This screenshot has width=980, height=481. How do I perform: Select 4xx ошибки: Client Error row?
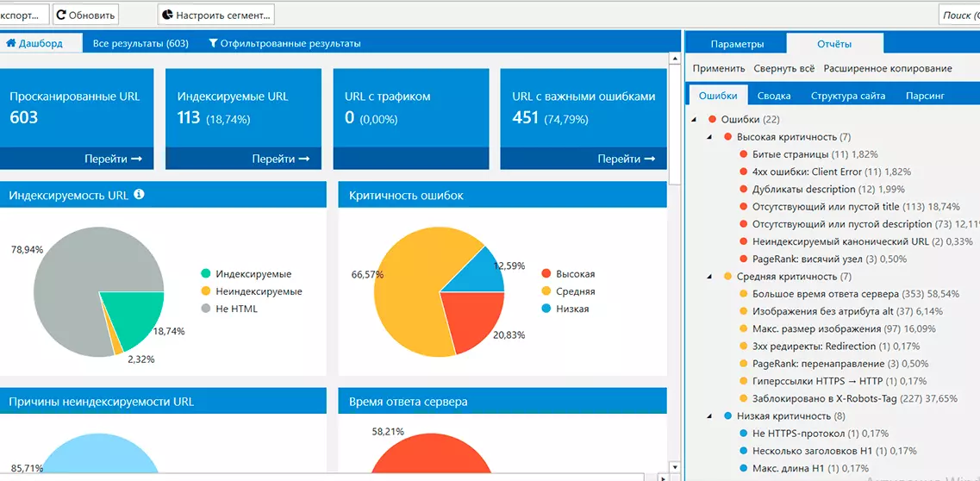pos(824,172)
